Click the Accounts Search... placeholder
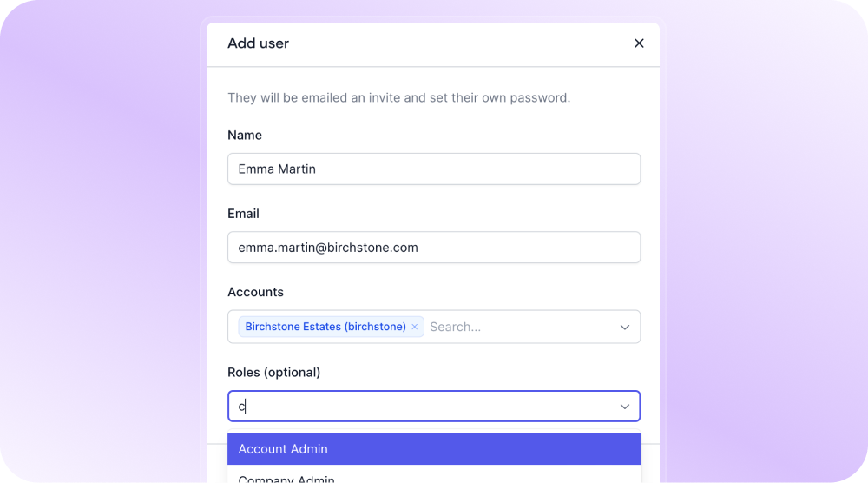This screenshot has height=483, width=868. [455, 327]
